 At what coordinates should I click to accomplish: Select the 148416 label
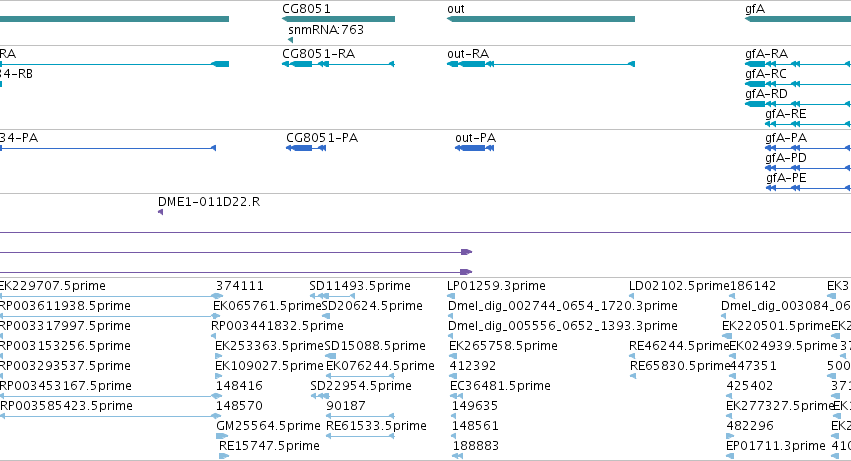[x=239, y=387]
